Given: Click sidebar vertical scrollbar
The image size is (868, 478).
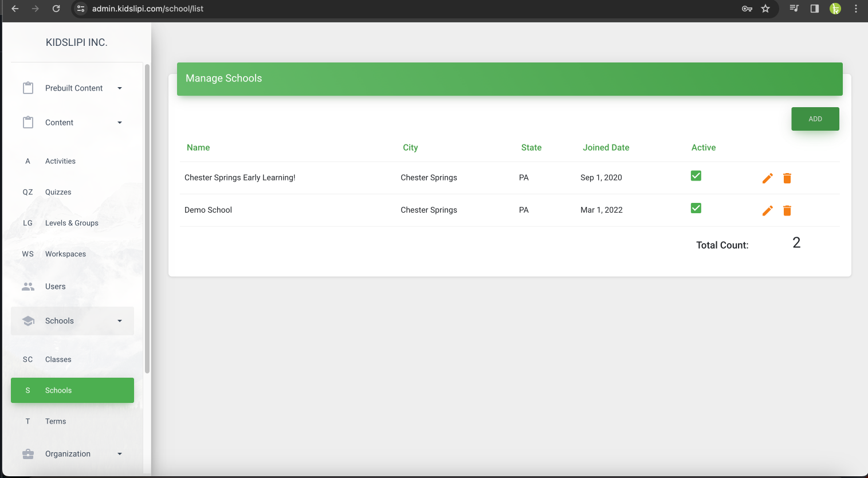Looking at the screenshot, I should (x=147, y=218).
